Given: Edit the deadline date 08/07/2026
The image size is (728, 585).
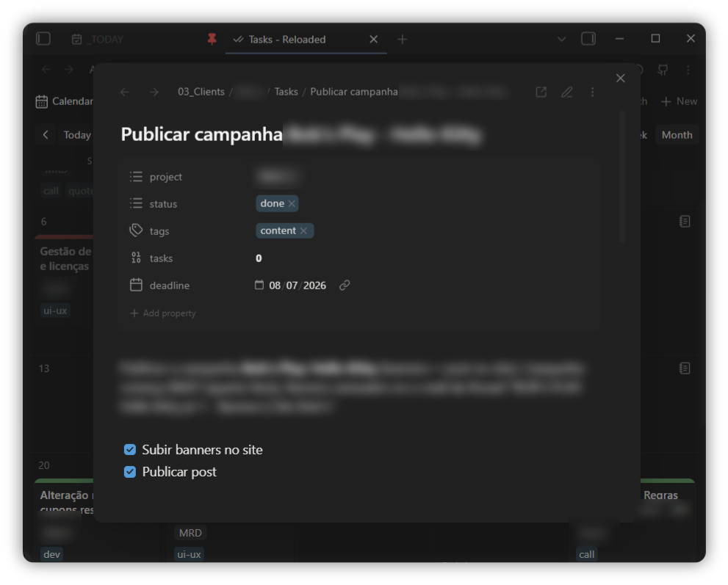Looking at the screenshot, I should (297, 286).
